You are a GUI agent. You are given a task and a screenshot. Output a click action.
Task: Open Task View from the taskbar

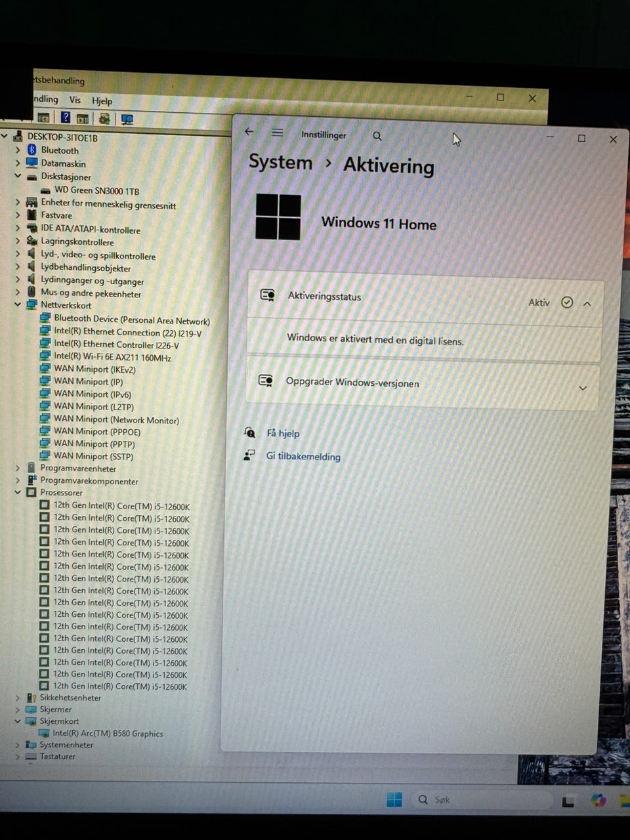point(568,801)
